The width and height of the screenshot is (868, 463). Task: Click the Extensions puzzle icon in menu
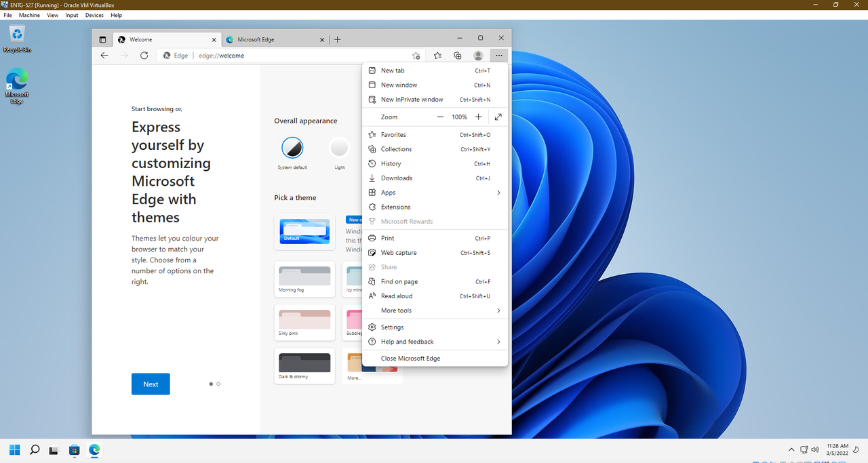[x=372, y=207]
